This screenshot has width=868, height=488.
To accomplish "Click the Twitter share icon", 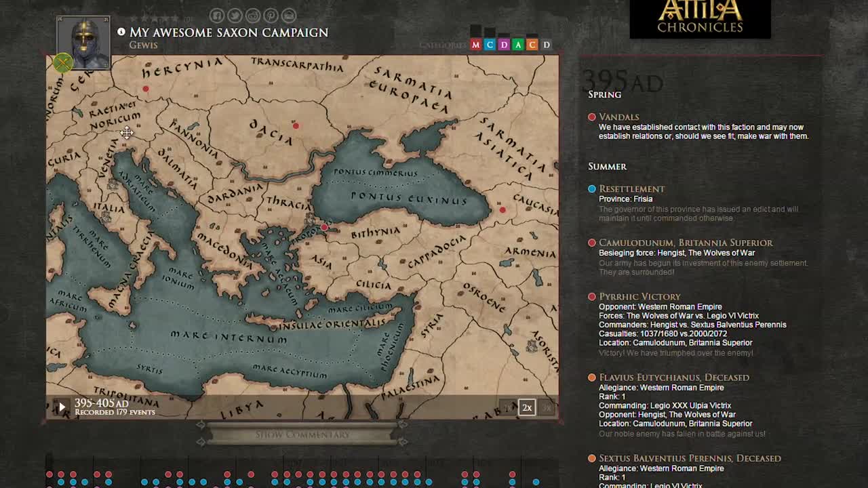I will tap(235, 16).
